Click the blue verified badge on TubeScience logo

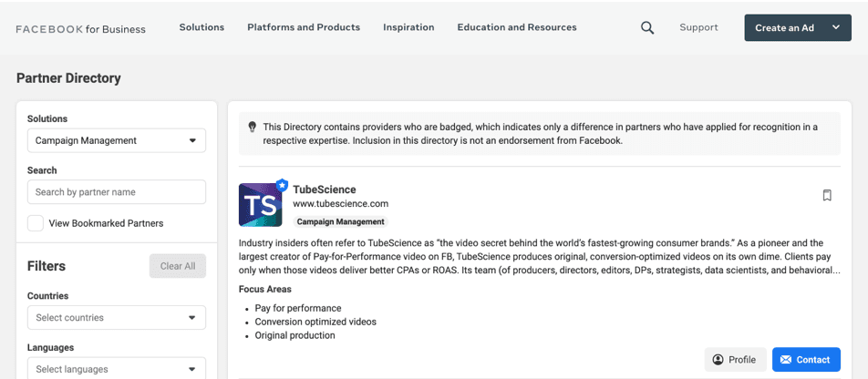click(x=282, y=185)
